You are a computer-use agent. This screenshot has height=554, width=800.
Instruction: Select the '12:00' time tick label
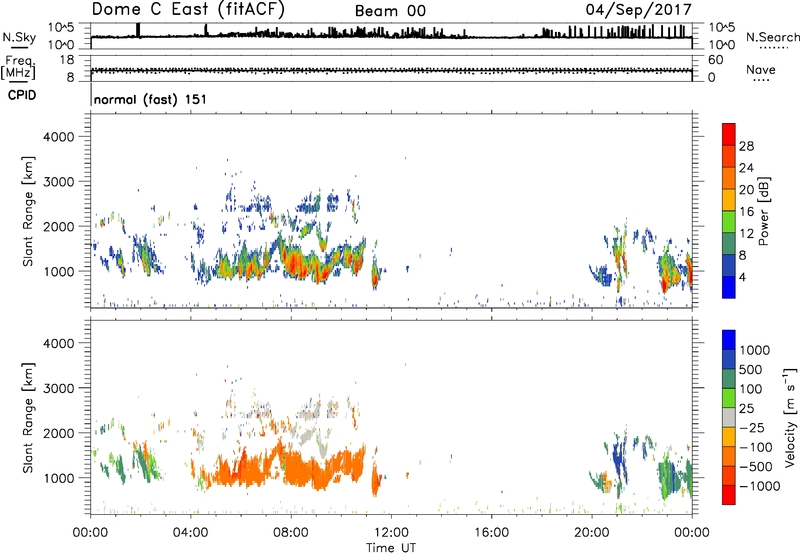(x=391, y=533)
